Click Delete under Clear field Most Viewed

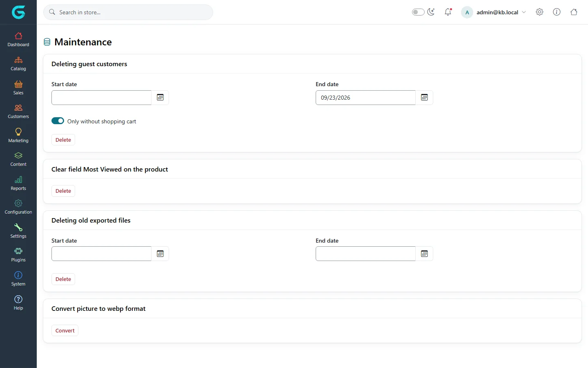tap(63, 191)
